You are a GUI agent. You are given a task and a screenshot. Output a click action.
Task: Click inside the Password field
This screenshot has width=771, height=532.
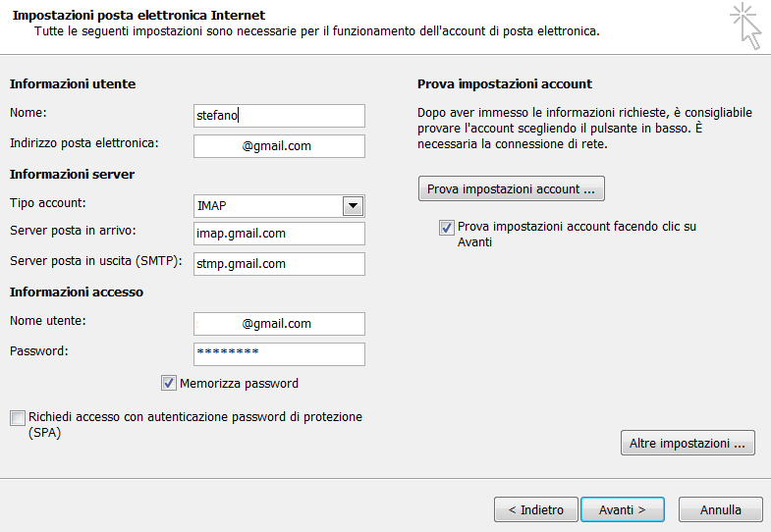(279, 354)
